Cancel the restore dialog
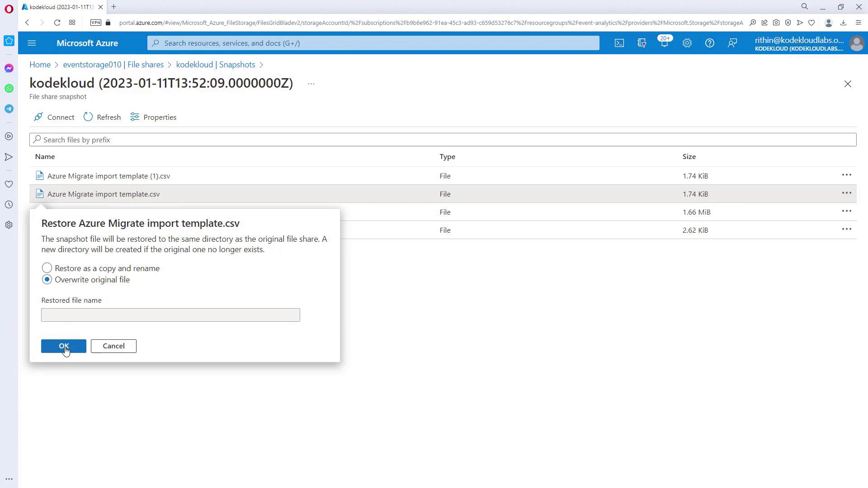This screenshot has height=488, width=868. [x=113, y=346]
